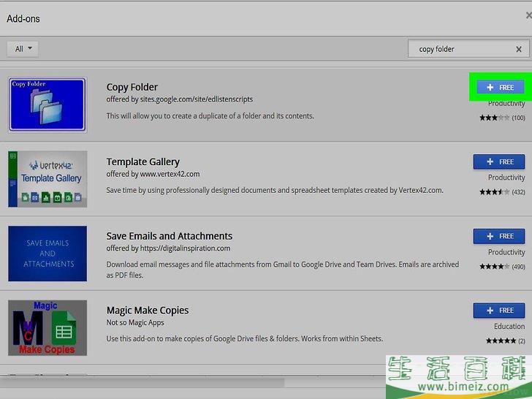
Task: Clear the search with the X icon
Action: [x=519, y=49]
